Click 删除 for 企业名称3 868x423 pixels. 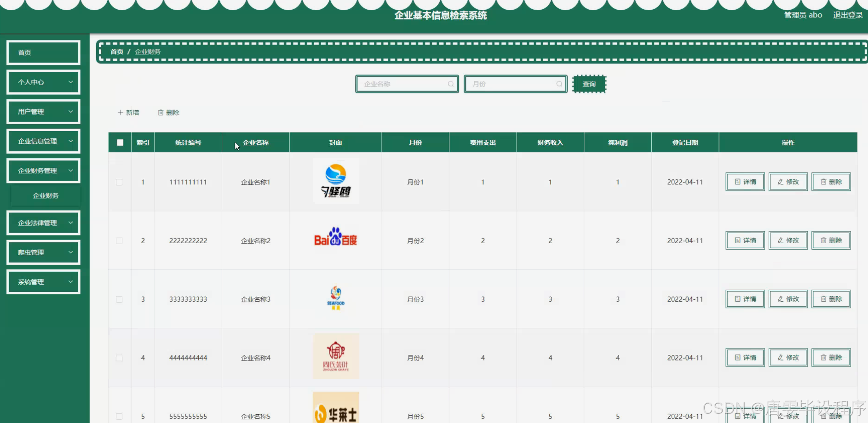(831, 299)
